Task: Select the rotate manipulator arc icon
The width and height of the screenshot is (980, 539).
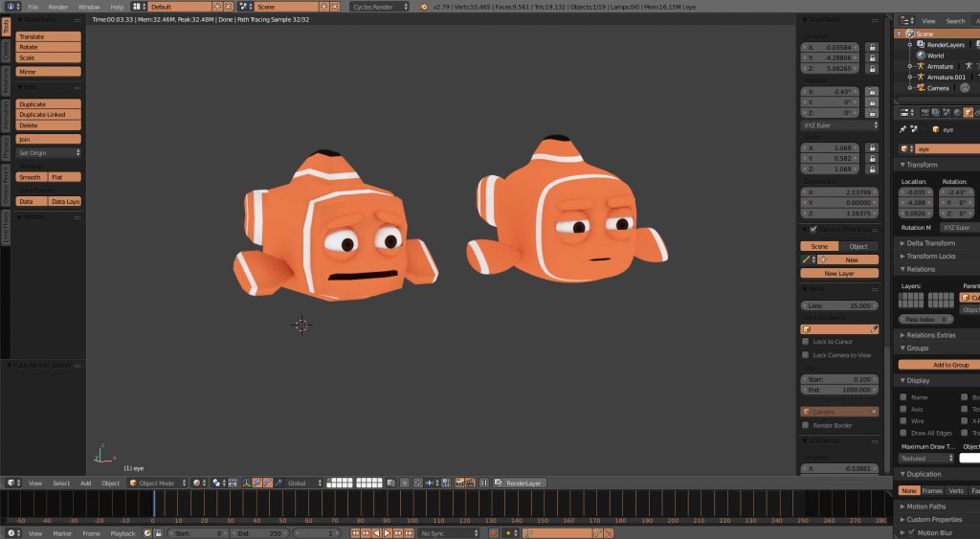Action: [268, 483]
